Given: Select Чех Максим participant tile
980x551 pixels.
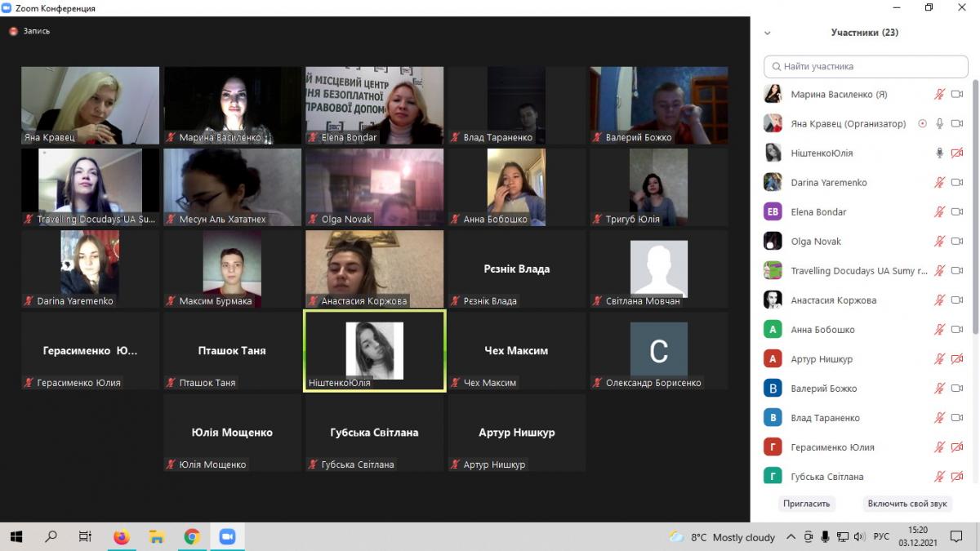Looking at the screenshot, I should click(517, 350).
